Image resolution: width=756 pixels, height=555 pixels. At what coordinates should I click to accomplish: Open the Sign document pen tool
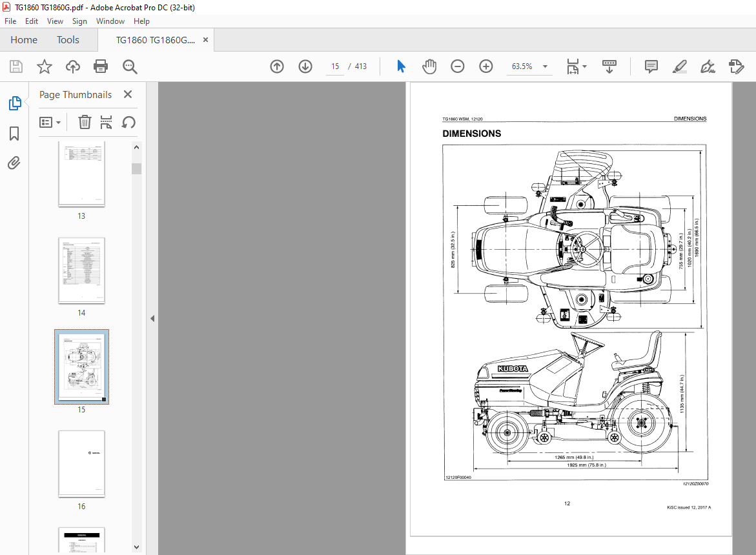(708, 66)
